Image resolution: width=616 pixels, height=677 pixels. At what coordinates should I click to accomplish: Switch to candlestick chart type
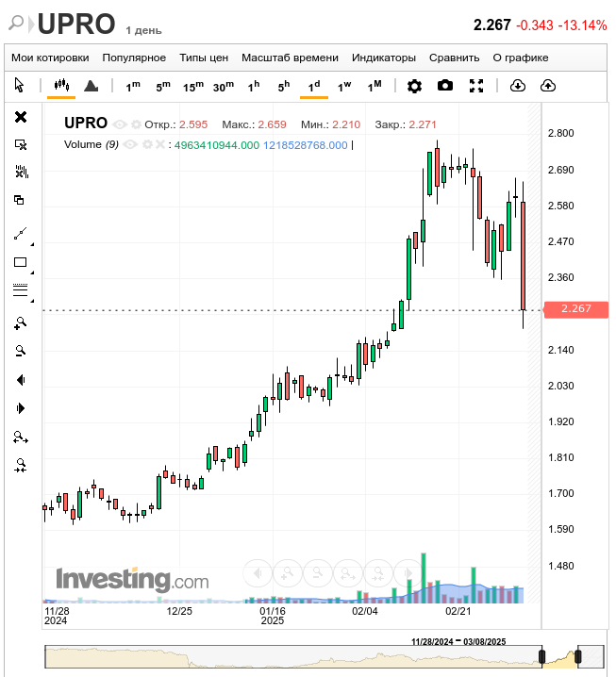click(x=61, y=86)
